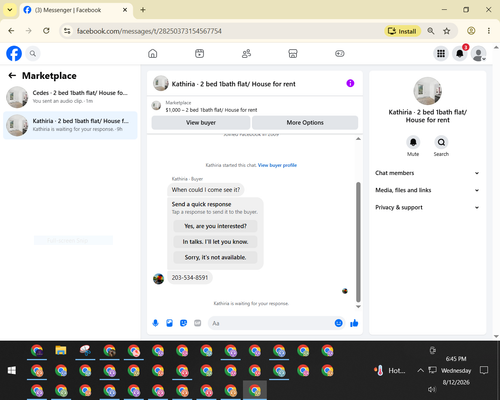
Task: Select the Kathiria conversation in list
Action: 70,125
